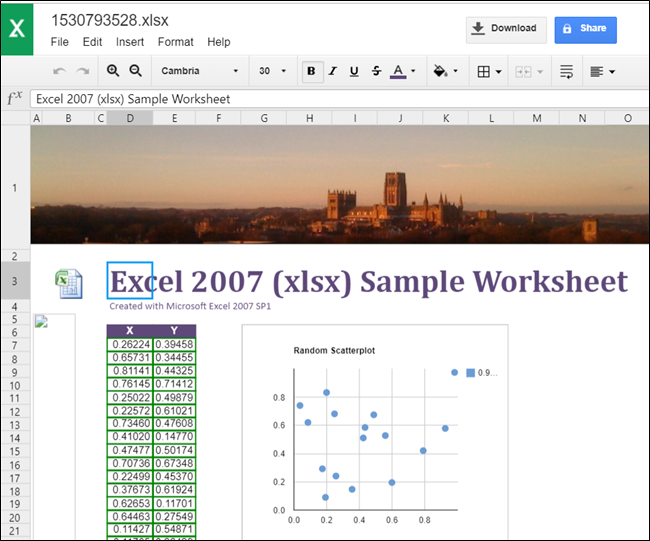This screenshot has height=541, width=650.
Task: Click the Undo arrow icon
Action: click(60, 71)
